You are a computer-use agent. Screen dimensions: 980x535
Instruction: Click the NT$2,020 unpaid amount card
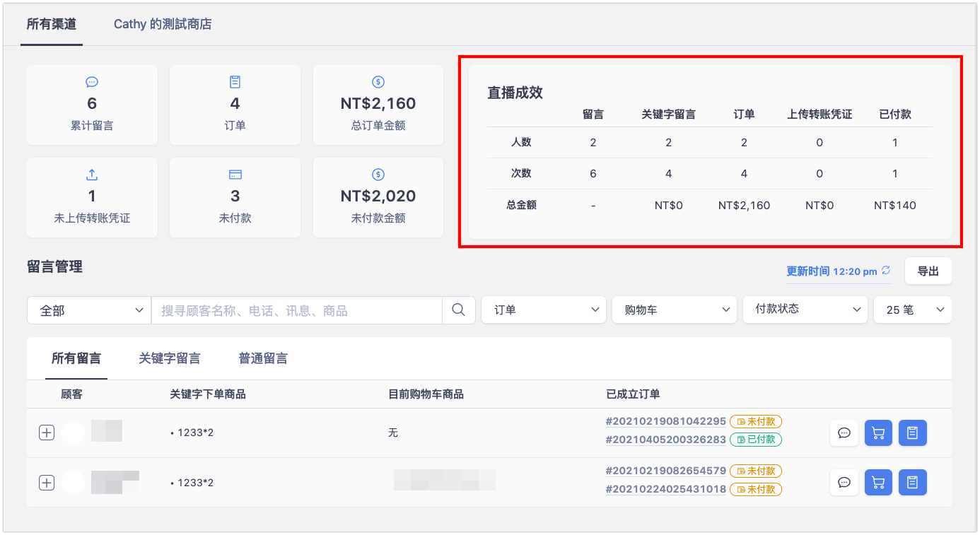pos(378,197)
